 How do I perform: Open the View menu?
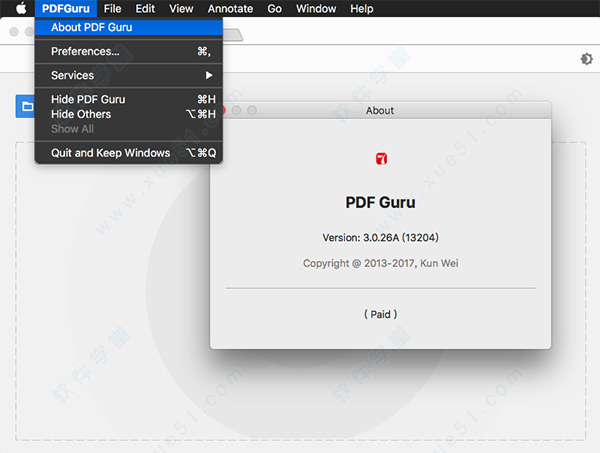click(181, 8)
